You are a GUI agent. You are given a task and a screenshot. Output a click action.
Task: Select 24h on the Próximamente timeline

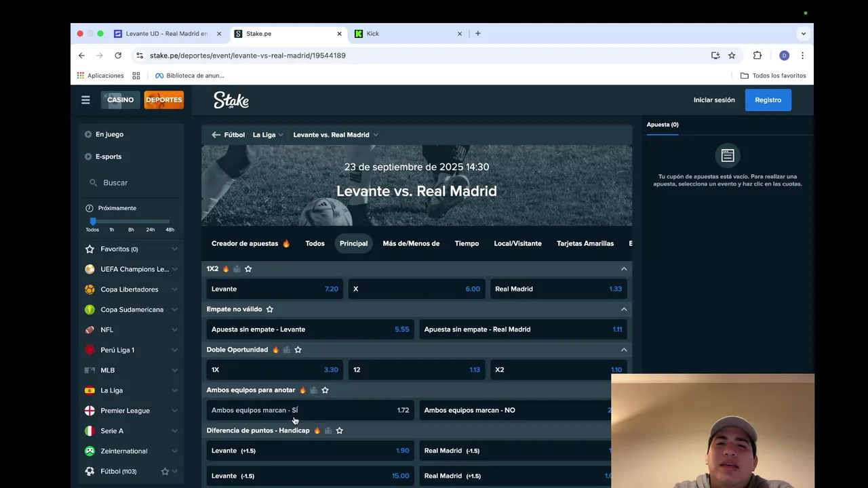point(151,230)
